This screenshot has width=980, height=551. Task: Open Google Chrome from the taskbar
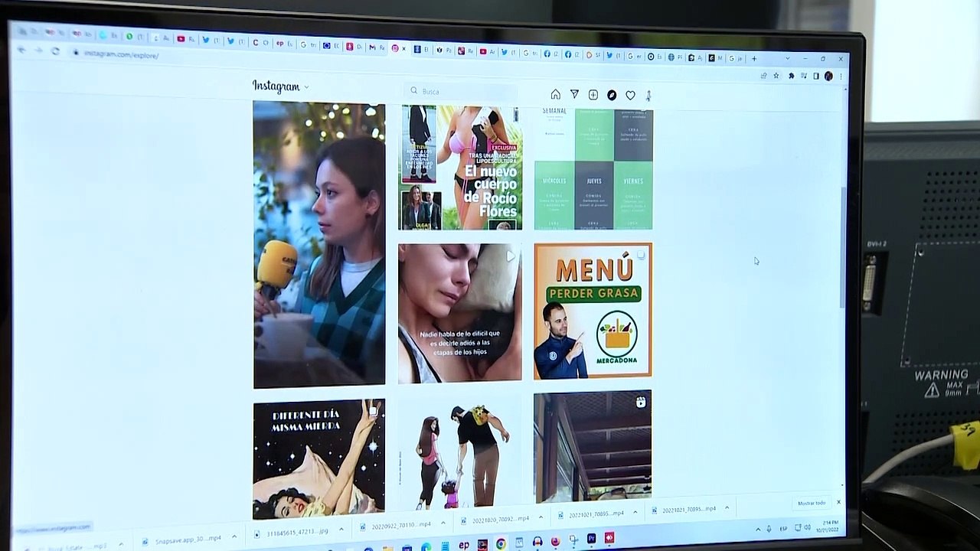500,544
